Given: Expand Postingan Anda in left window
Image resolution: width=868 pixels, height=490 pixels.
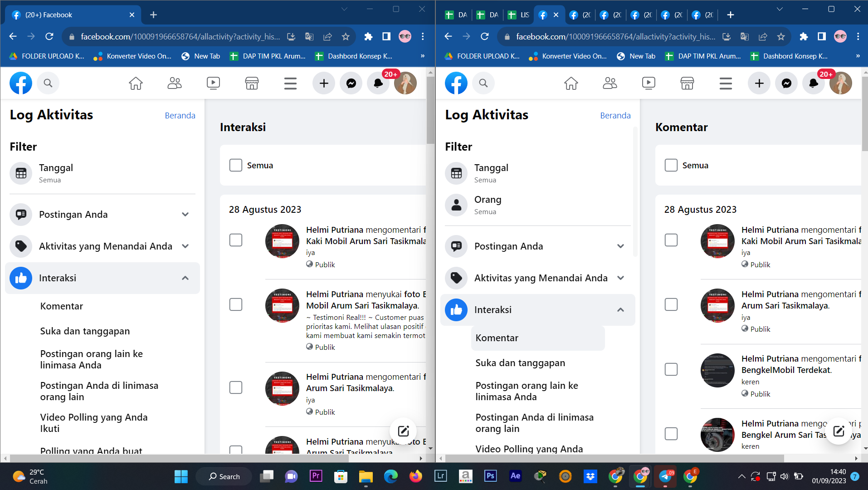Looking at the screenshot, I should (x=102, y=215).
